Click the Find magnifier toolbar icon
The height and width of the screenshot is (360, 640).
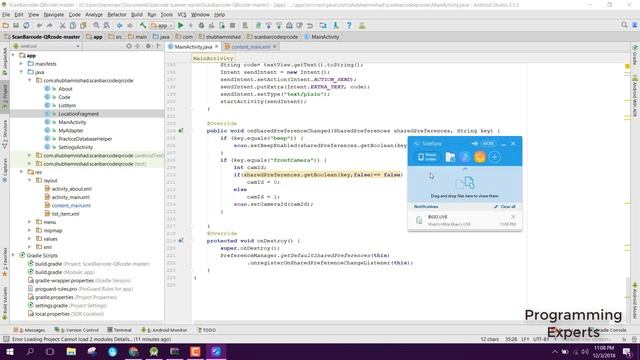coord(96,25)
